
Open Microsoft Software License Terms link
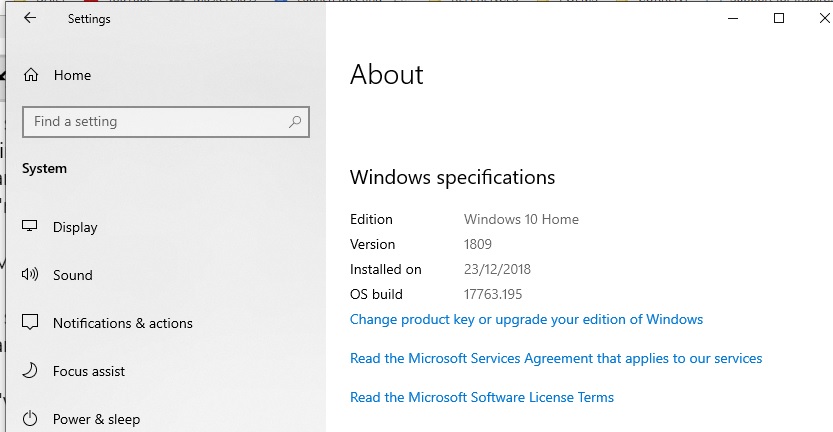click(482, 397)
